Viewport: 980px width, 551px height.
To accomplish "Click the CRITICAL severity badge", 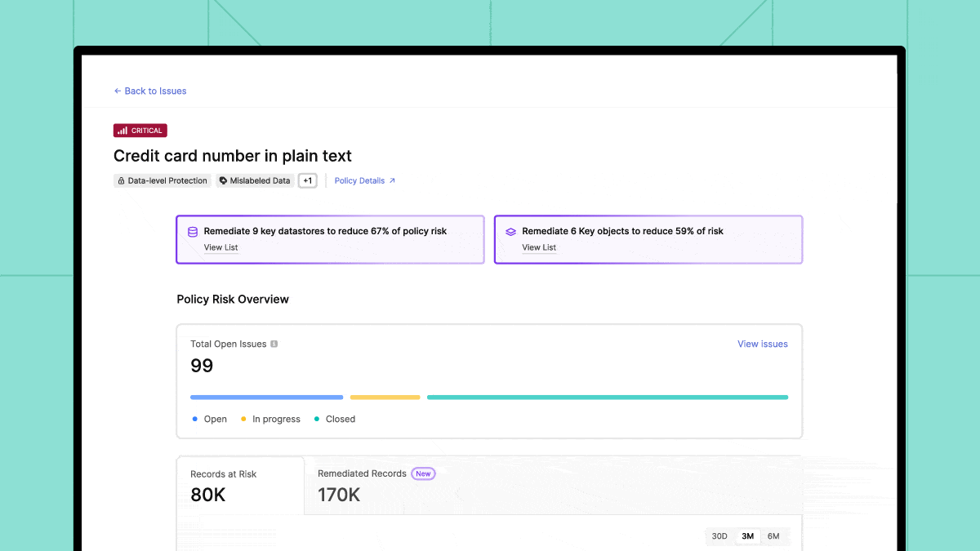I will coord(140,131).
